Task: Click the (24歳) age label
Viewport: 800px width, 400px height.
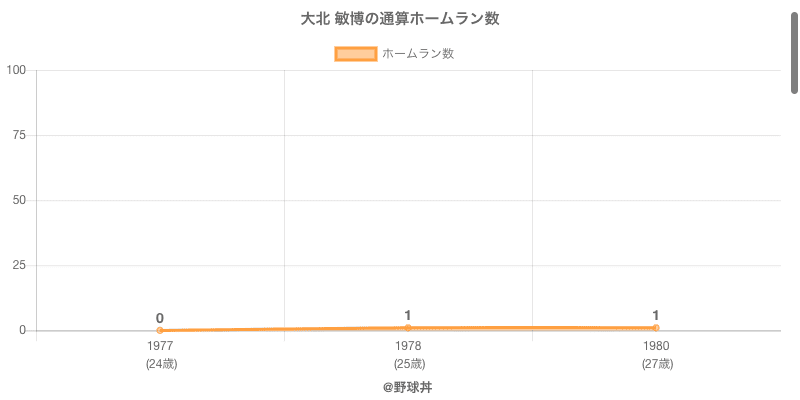Action: point(160,364)
